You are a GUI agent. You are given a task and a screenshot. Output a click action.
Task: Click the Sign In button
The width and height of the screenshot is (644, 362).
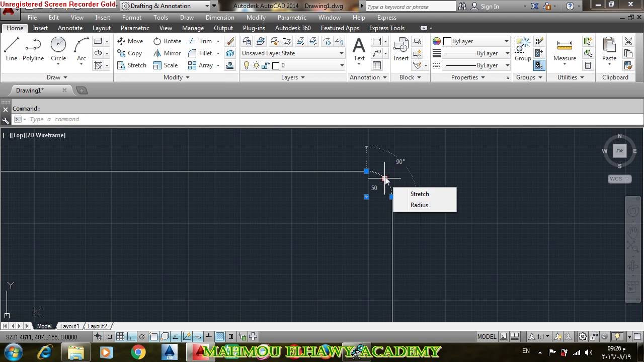point(486,7)
